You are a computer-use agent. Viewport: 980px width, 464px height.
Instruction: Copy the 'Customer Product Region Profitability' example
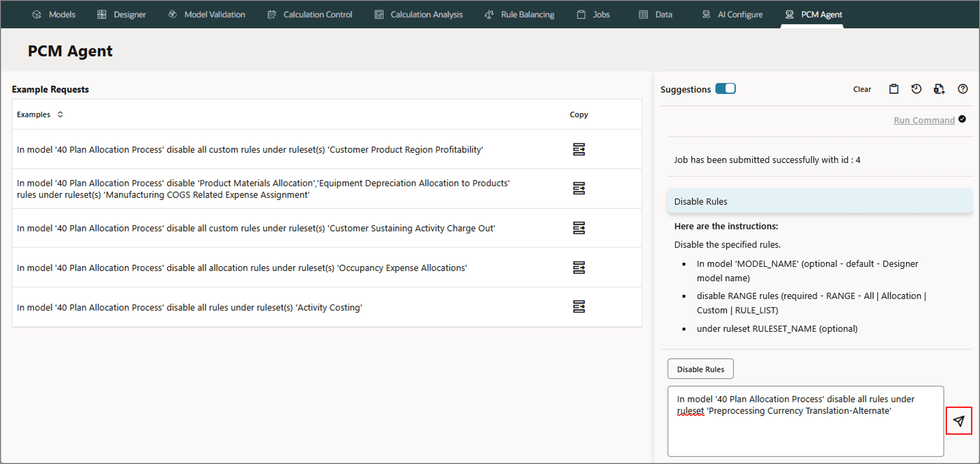click(579, 149)
